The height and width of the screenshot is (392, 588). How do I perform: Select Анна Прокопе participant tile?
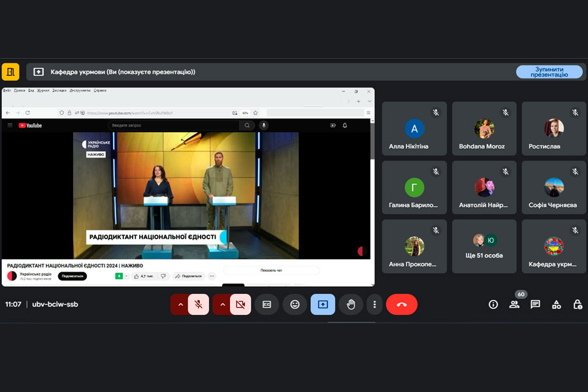[414, 246]
